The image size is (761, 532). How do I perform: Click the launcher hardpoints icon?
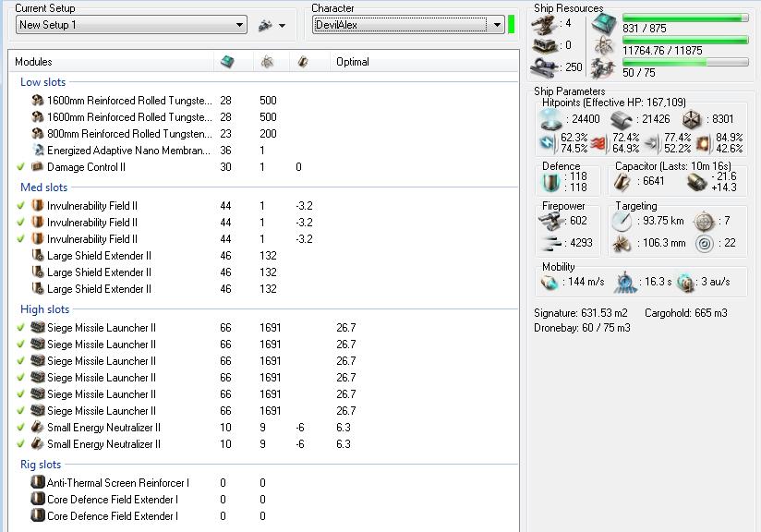pos(544,45)
